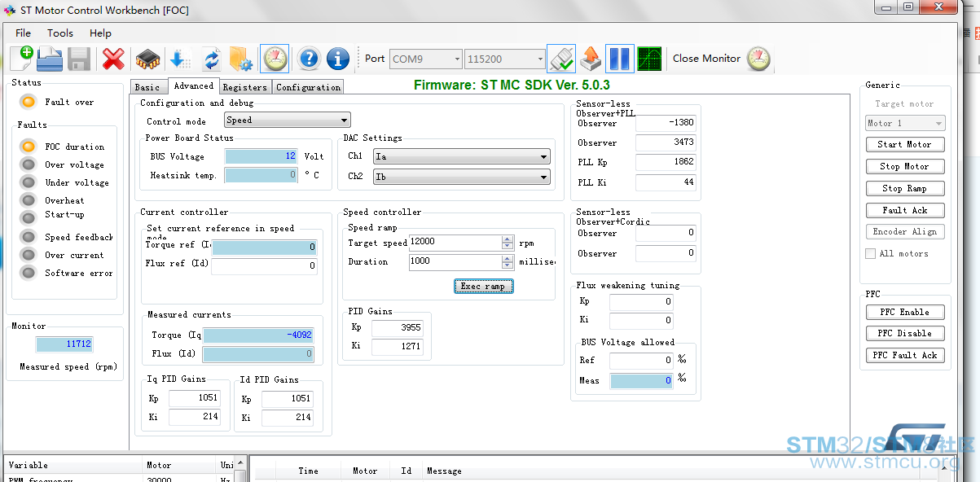
Task: Click the Flux weakening Kp field
Action: tap(641, 301)
